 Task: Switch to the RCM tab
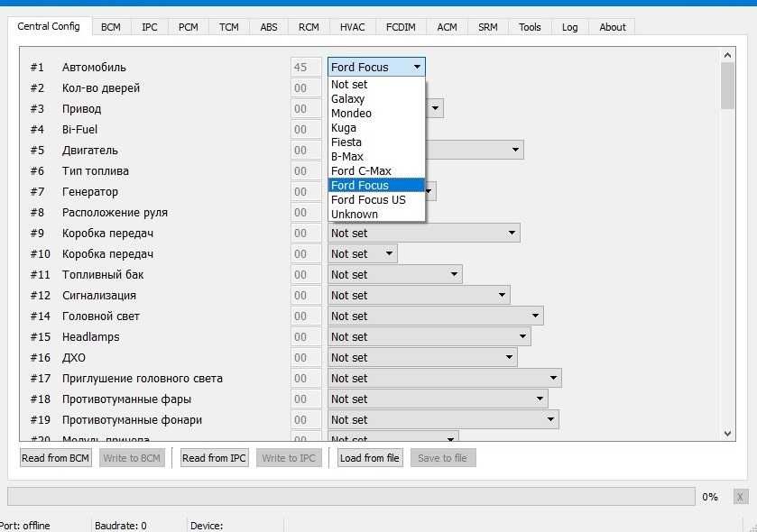click(x=309, y=27)
